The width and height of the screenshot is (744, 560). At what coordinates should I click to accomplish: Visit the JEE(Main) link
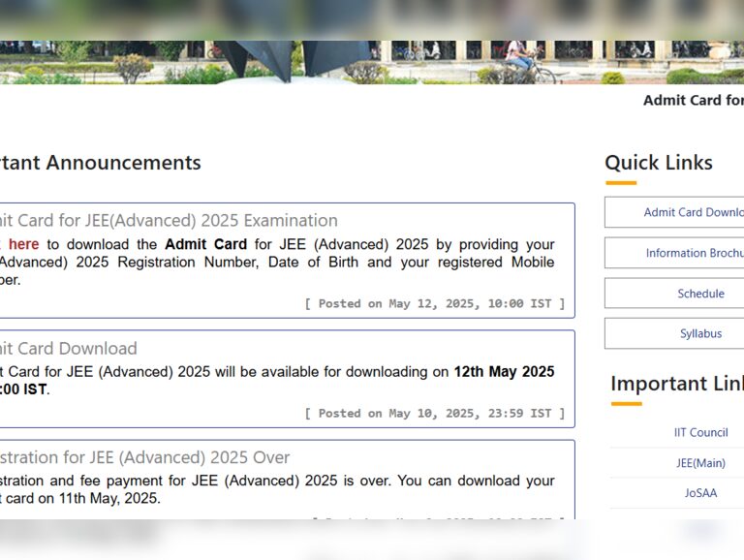(x=700, y=463)
